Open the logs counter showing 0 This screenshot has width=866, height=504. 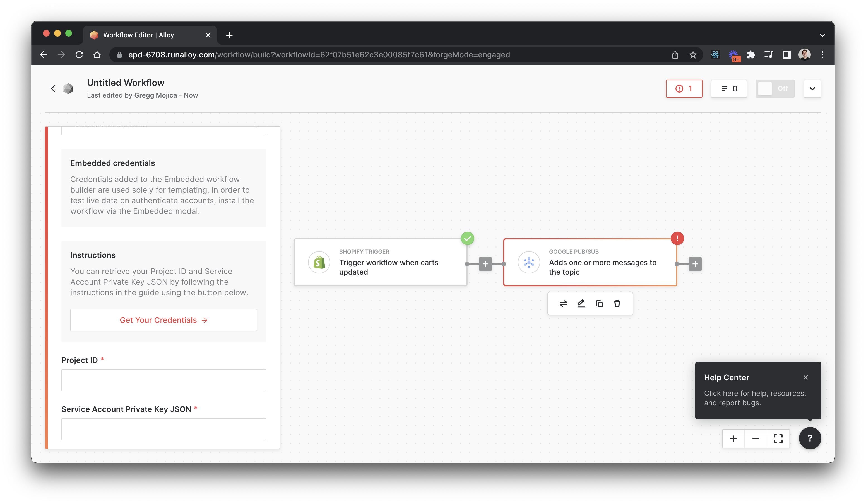tap(728, 89)
